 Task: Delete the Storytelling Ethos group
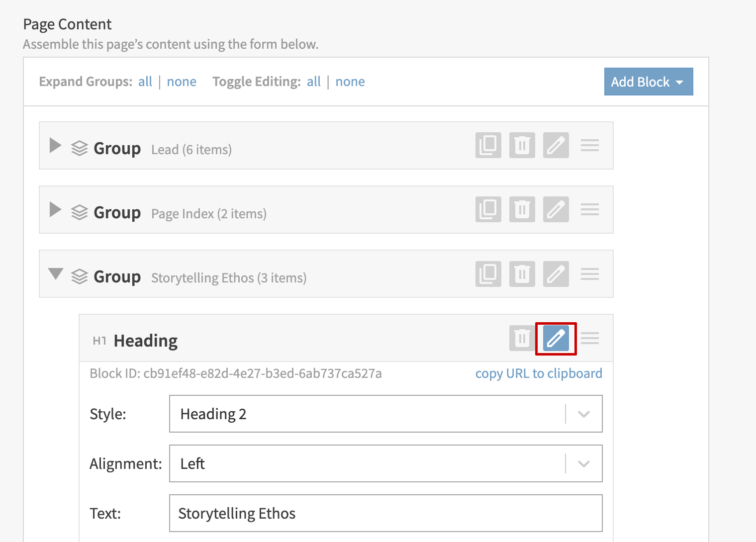[x=522, y=274]
